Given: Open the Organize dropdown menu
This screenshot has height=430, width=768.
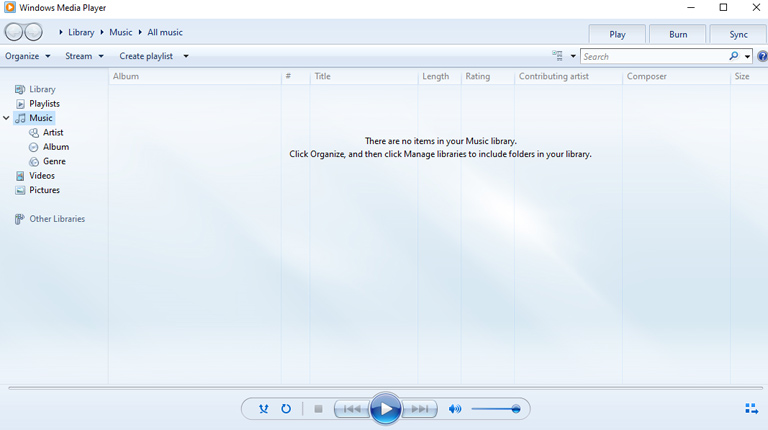Looking at the screenshot, I should [27, 56].
